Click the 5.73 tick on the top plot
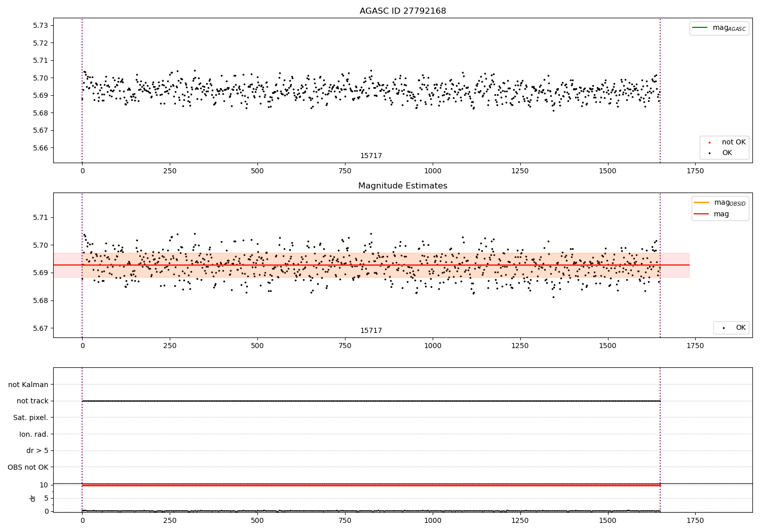 tap(40, 25)
